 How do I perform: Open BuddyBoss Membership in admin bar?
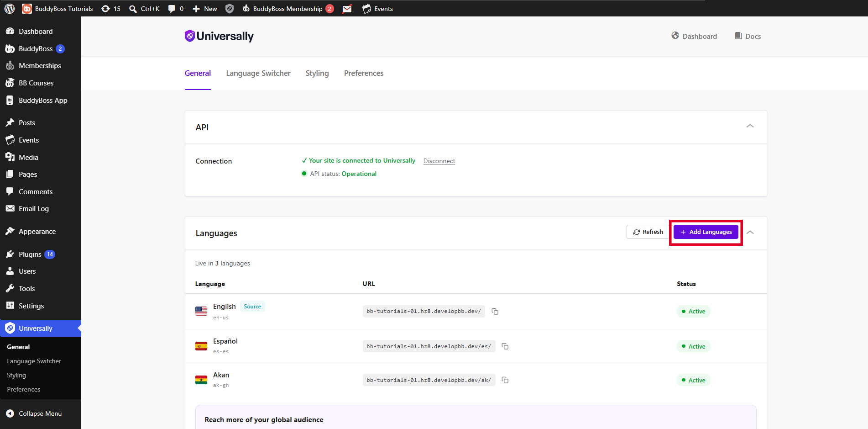pos(288,9)
